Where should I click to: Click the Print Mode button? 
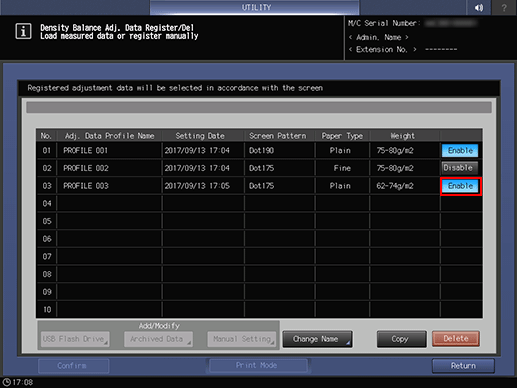(x=257, y=366)
